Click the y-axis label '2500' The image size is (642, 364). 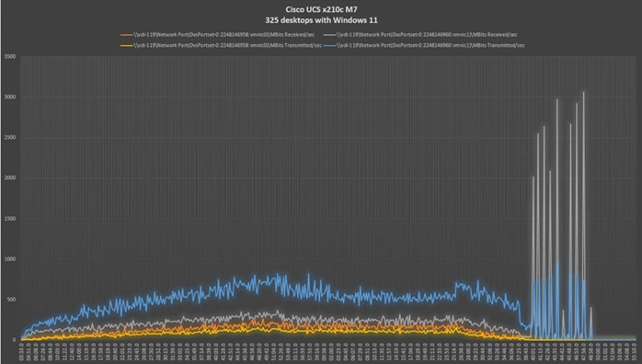[x=11, y=138]
